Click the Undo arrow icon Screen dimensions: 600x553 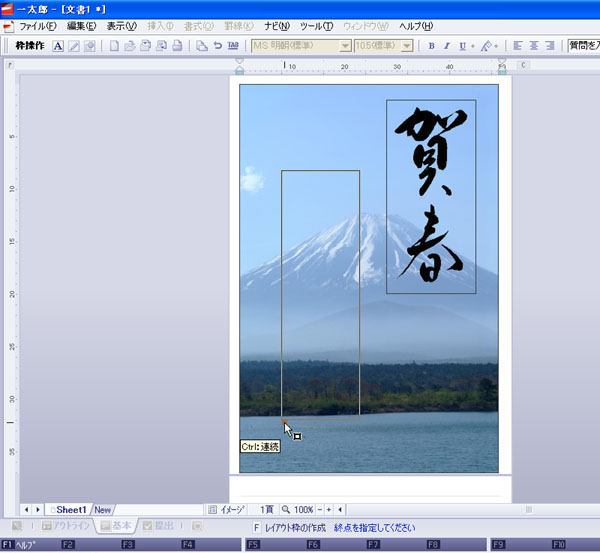coord(217,46)
